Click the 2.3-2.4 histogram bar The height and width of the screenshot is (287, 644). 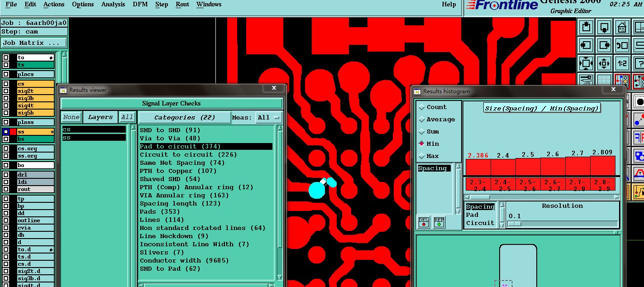478,167
